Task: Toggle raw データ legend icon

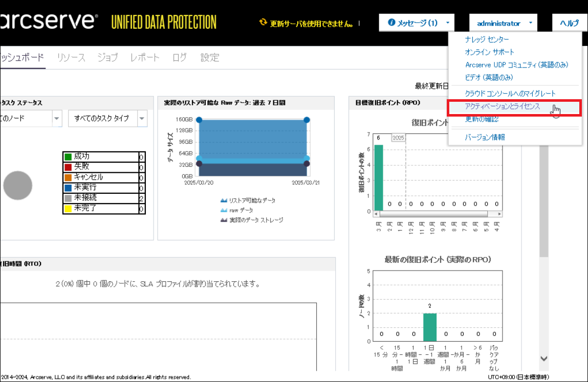Action: pyautogui.click(x=224, y=210)
